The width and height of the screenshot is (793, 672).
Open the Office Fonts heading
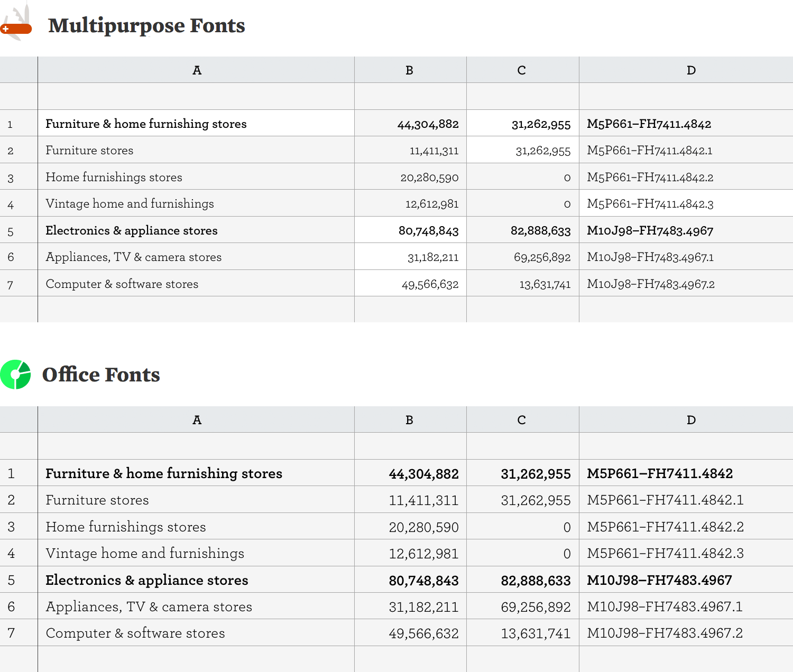coord(101,375)
